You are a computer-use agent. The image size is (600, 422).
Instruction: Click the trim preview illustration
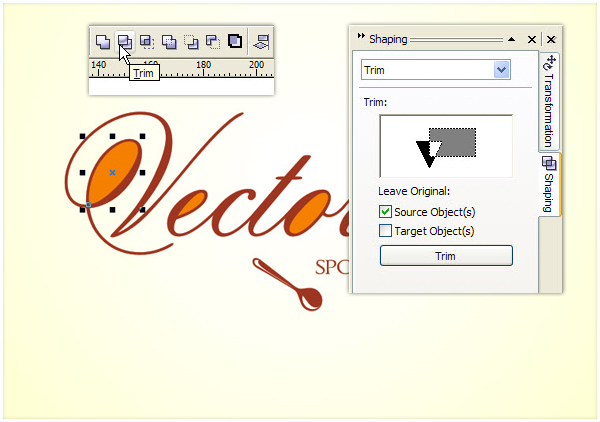click(446, 147)
